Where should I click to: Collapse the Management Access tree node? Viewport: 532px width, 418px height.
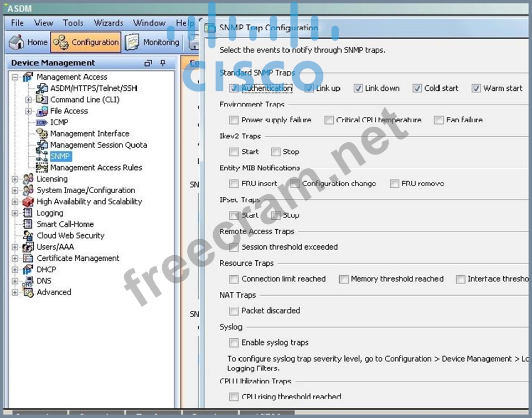(15, 77)
